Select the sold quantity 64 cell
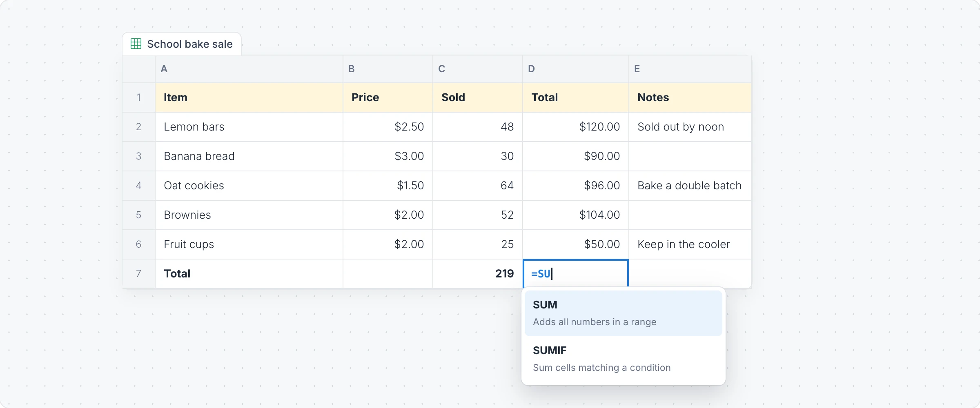The width and height of the screenshot is (980, 408). pyautogui.click(x=478, y=186)
